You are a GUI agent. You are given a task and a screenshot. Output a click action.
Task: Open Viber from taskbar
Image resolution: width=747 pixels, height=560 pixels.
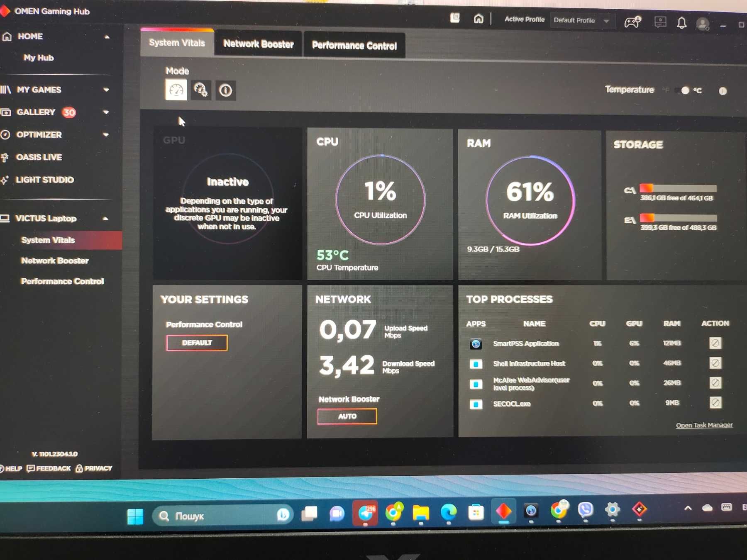point(586,510)
